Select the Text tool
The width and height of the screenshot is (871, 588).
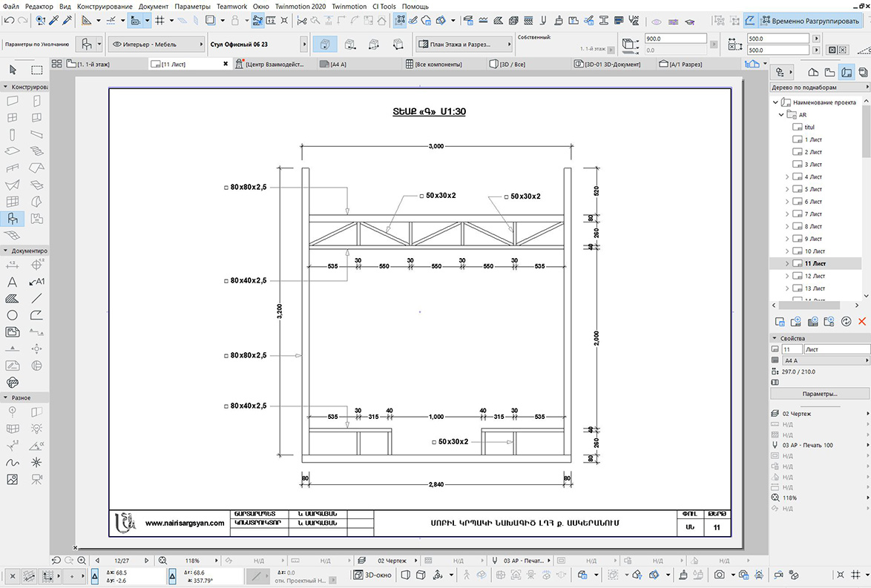point(12,282)
